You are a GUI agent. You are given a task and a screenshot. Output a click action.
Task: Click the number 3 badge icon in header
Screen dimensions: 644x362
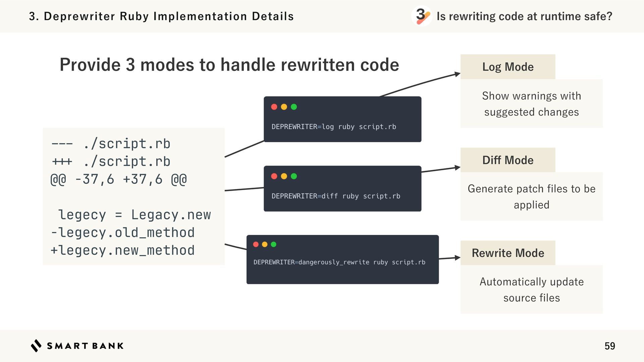(421, 16)
